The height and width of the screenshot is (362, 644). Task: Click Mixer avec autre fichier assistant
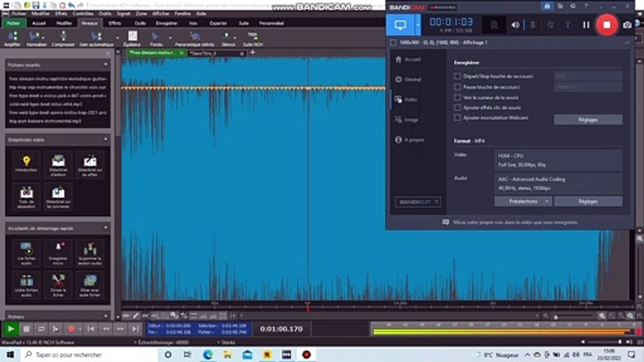(91, 286)
